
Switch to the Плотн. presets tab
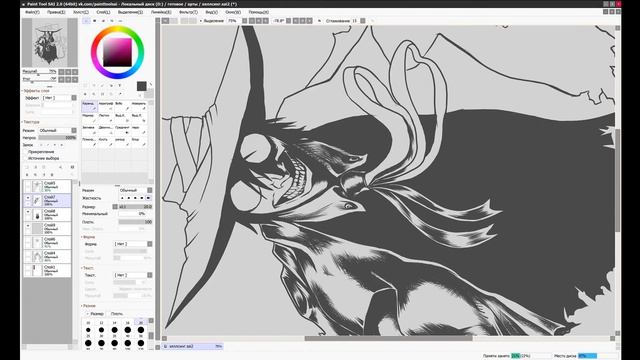[x=117, y=314]
